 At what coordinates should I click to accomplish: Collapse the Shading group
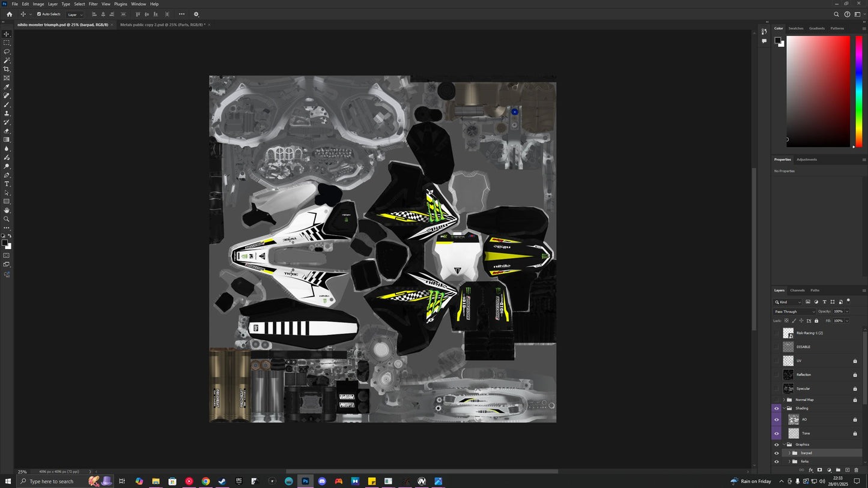tap(785, 408)
